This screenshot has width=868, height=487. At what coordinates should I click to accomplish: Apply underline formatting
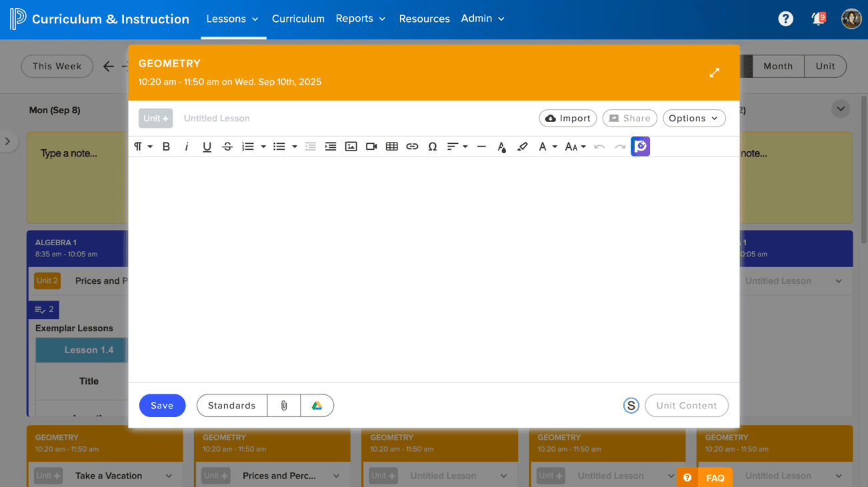coord(207,147)
